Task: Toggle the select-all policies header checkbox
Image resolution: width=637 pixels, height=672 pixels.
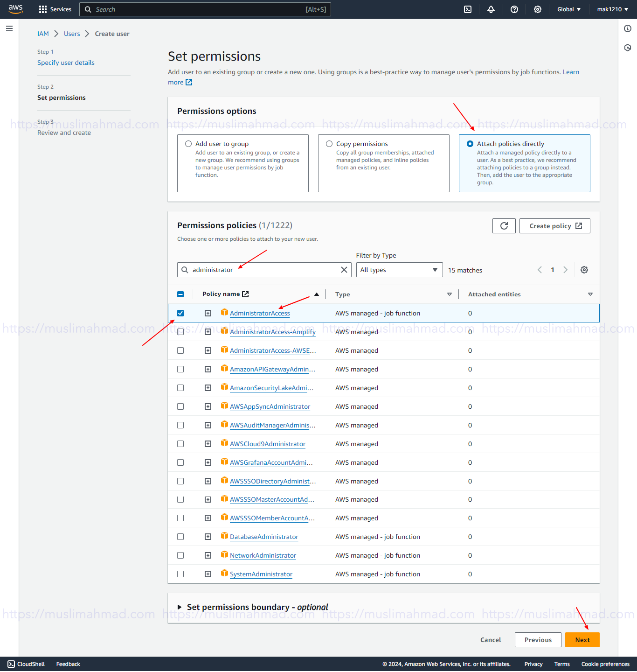Action: 180,294
